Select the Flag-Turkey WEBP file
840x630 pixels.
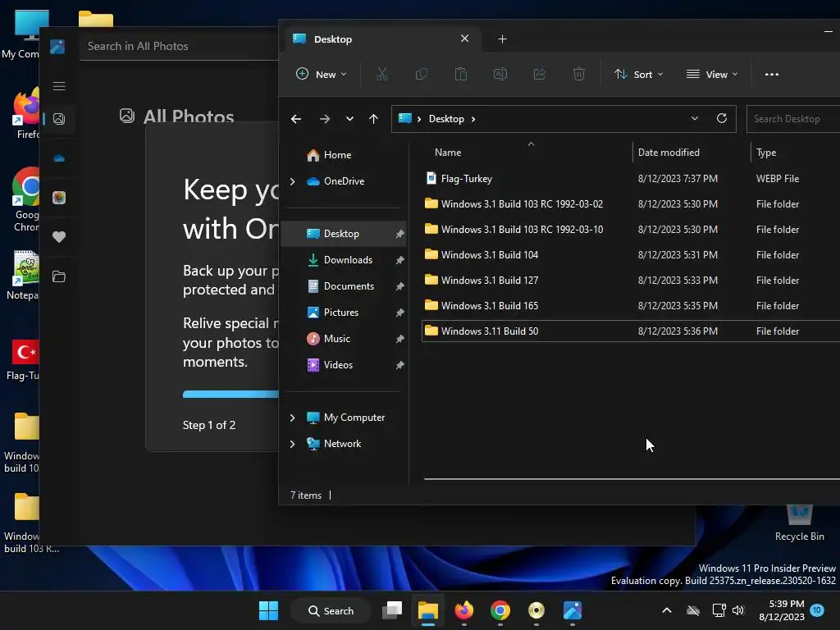click(631, 178)
